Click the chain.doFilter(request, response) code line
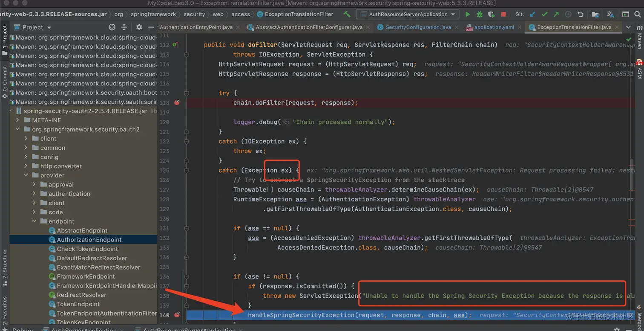 (x=296, y=103)
